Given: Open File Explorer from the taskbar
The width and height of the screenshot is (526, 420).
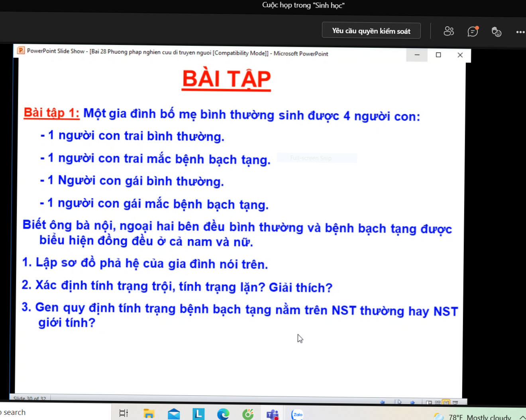Looking at the screenshot, I should 149,414.
